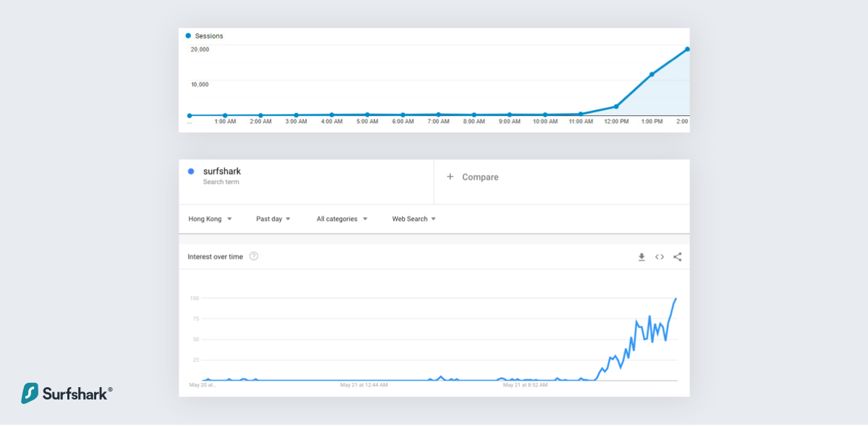Click the trend line peak at 100
The height and width of the screenshot is (427, 868).
coord(676,298)
